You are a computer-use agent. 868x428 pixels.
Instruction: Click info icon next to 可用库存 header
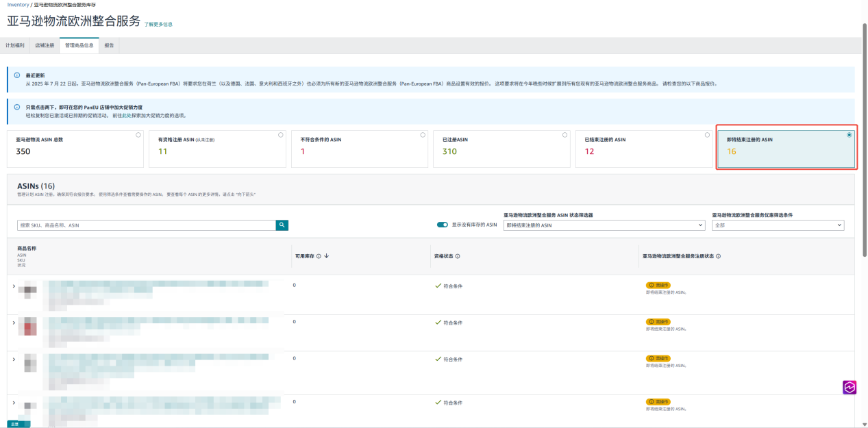coord(319,256)
